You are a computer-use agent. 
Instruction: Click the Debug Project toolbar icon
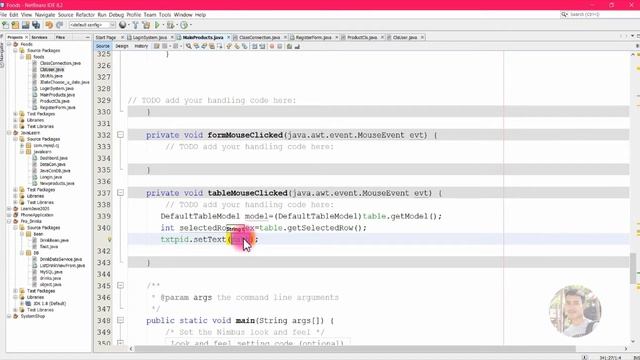170,25
